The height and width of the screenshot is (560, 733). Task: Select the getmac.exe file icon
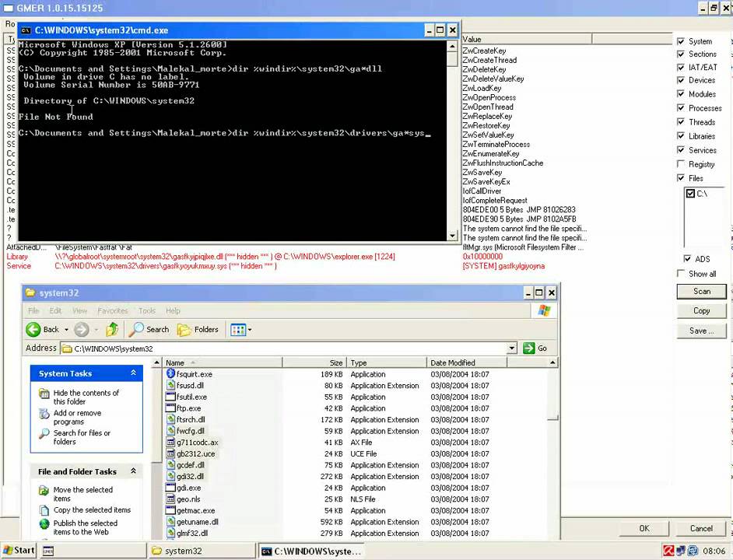pyautogui.click(x=170, y=510)
